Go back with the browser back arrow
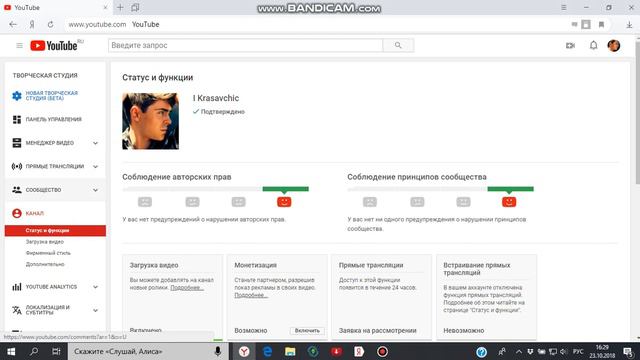 tap(13, 24)
